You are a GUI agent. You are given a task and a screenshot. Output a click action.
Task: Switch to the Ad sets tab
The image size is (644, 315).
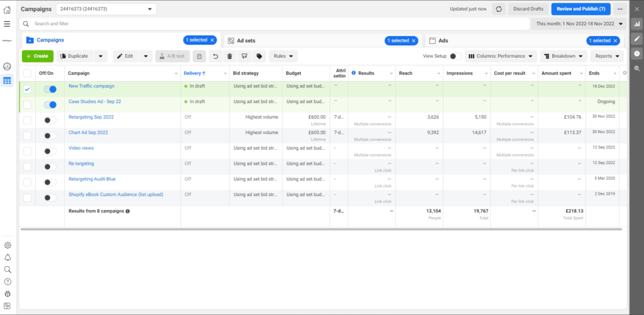click(247, 41)
